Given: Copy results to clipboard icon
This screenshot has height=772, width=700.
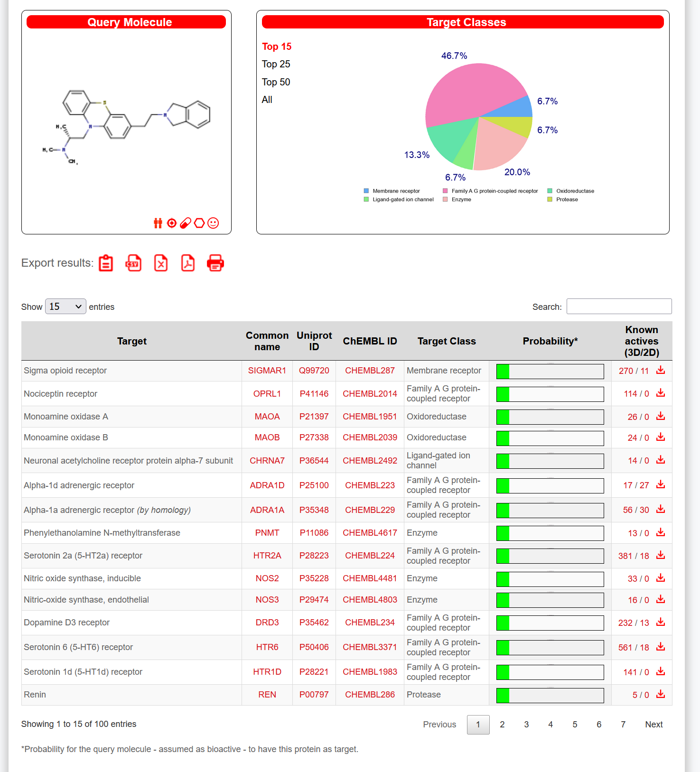Looking at the screenshot, I should [106, 263].
